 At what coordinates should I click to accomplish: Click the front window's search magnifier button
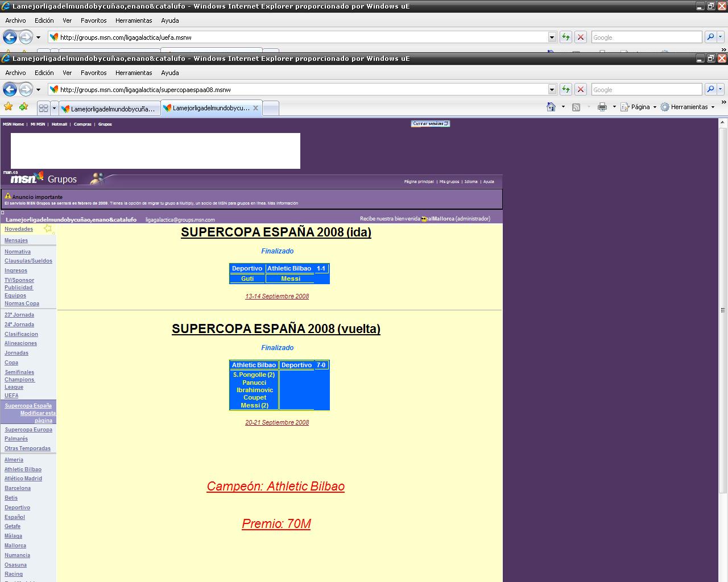(710, 89)
